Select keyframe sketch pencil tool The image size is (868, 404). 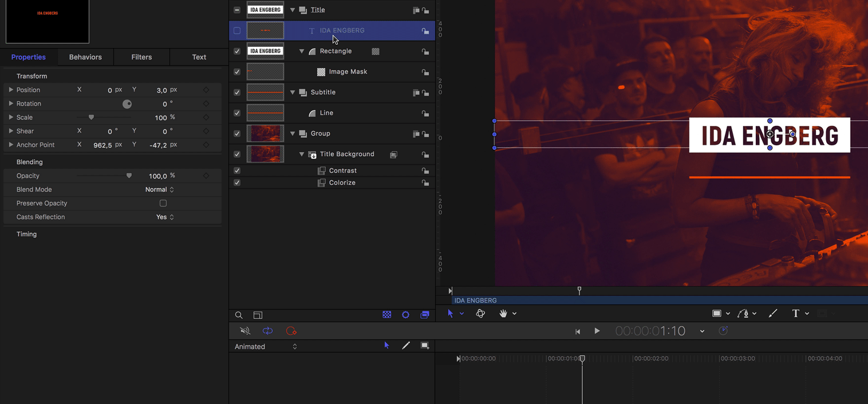coord(406,346)
